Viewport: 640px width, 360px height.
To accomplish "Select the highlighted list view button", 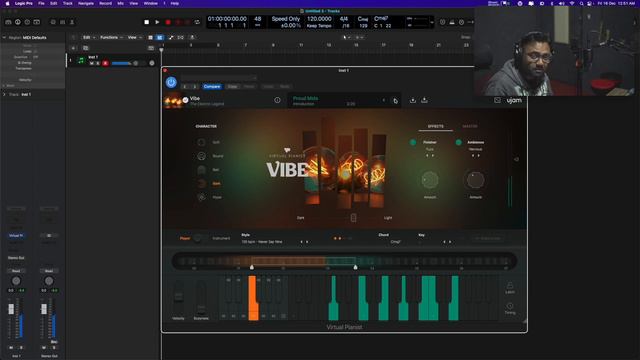I will (160, 38).
